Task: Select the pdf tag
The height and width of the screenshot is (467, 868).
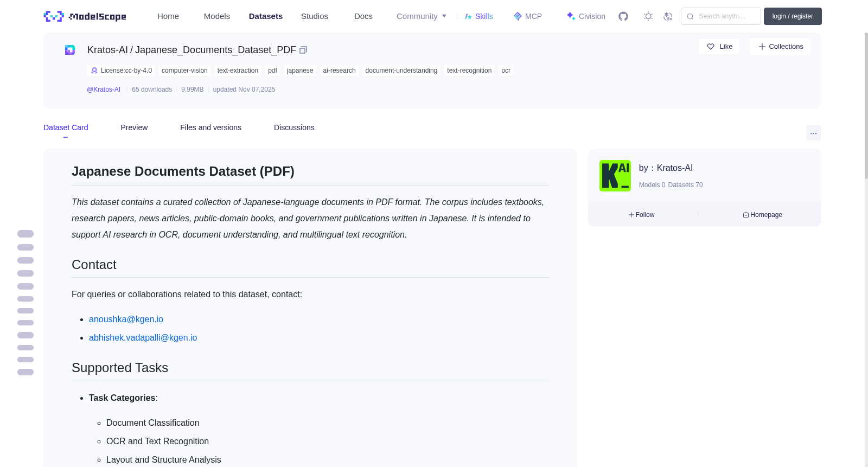Action: [272, 71]
